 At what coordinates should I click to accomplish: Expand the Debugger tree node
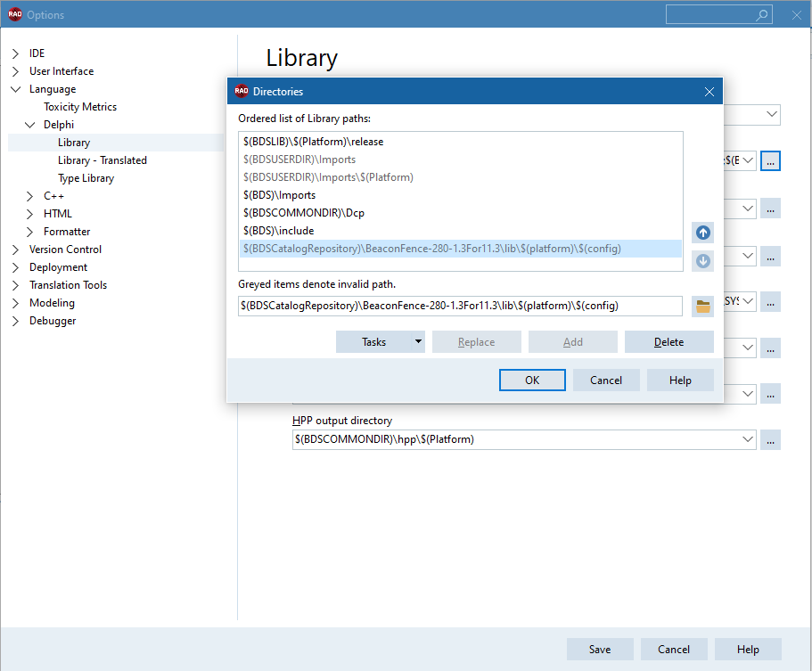click(15, 321)
